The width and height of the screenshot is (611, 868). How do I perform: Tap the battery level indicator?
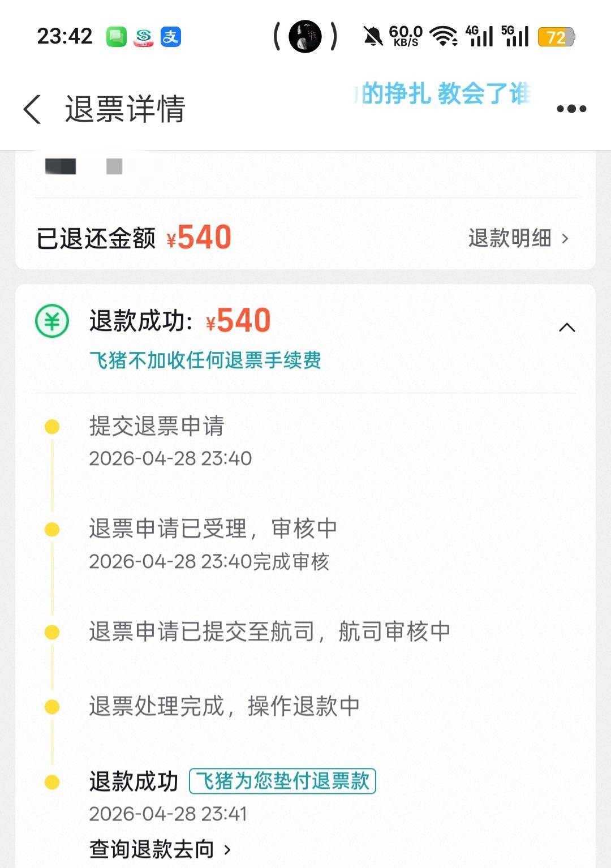pyautogui.click(x=556, y=37)
